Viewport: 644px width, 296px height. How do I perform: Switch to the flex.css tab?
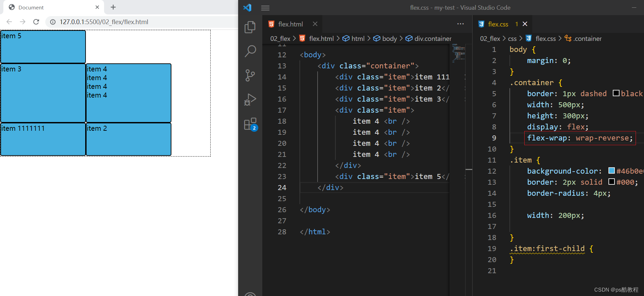point(498,24)
